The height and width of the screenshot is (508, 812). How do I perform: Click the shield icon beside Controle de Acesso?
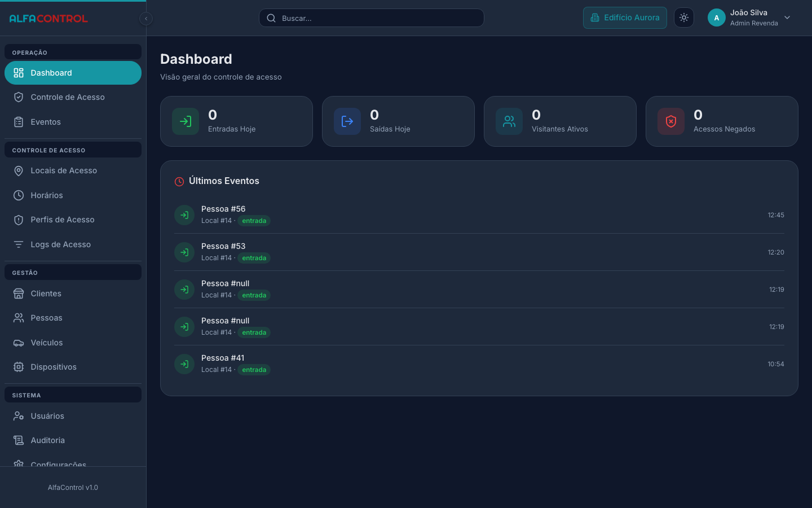click(19, 97)
